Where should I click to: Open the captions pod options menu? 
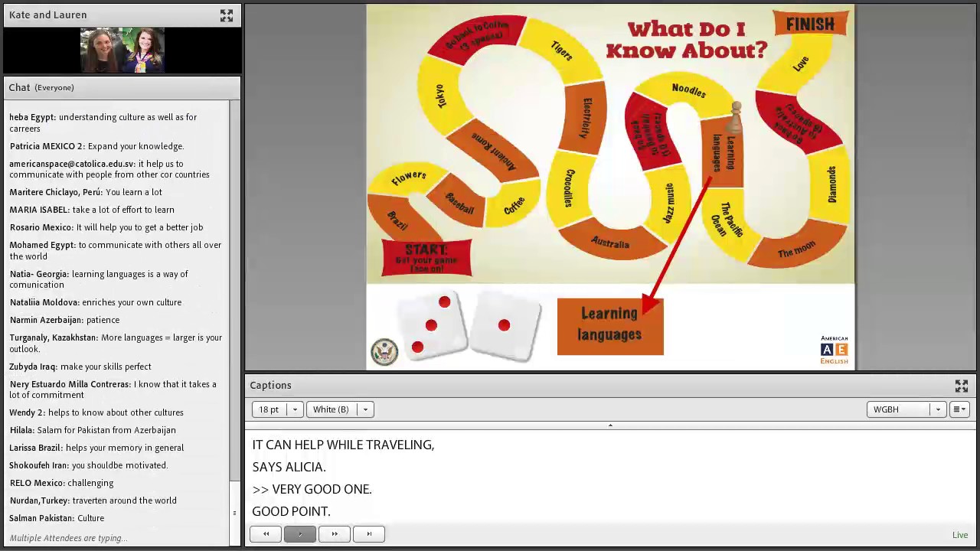pos(959,409)
